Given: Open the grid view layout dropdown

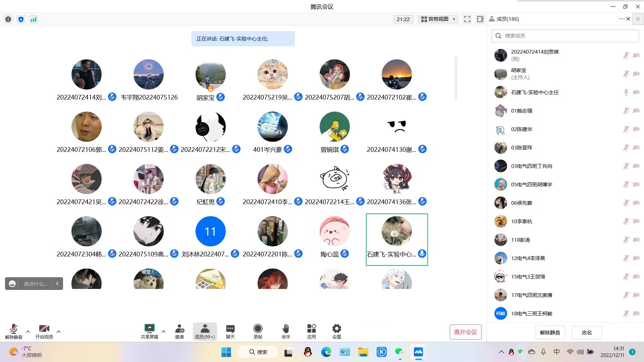Looking at the screenshot, I should point(438,19).
